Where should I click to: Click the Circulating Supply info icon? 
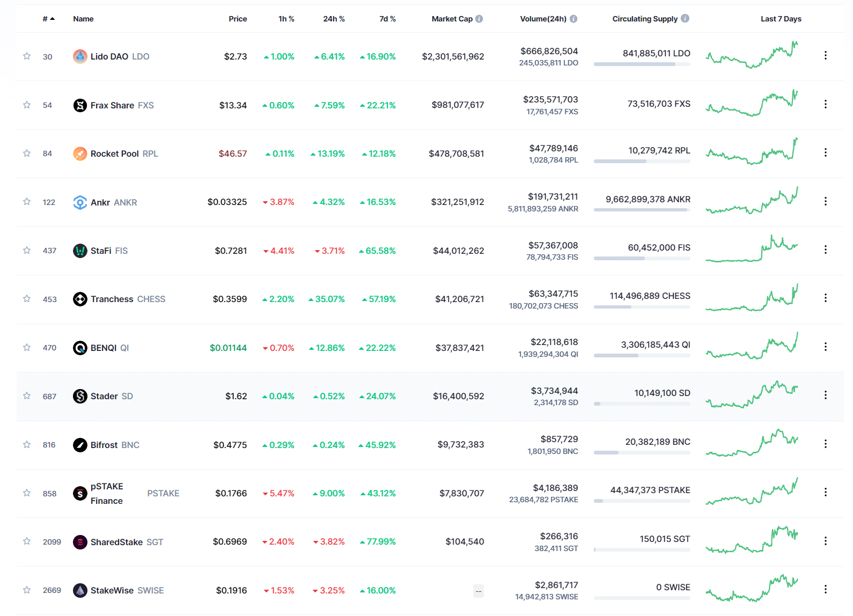pos(685,18)
